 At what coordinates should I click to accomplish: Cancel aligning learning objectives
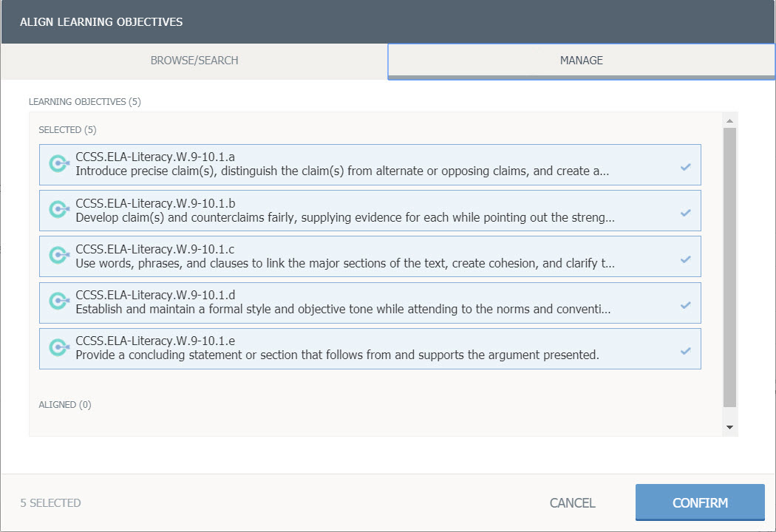tap(572, 503)
